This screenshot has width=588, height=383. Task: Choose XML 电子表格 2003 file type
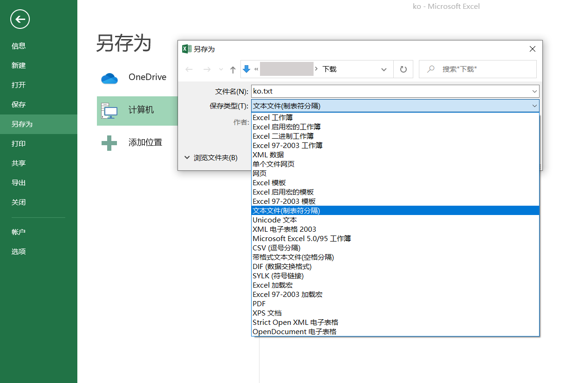tap(395, 229)
